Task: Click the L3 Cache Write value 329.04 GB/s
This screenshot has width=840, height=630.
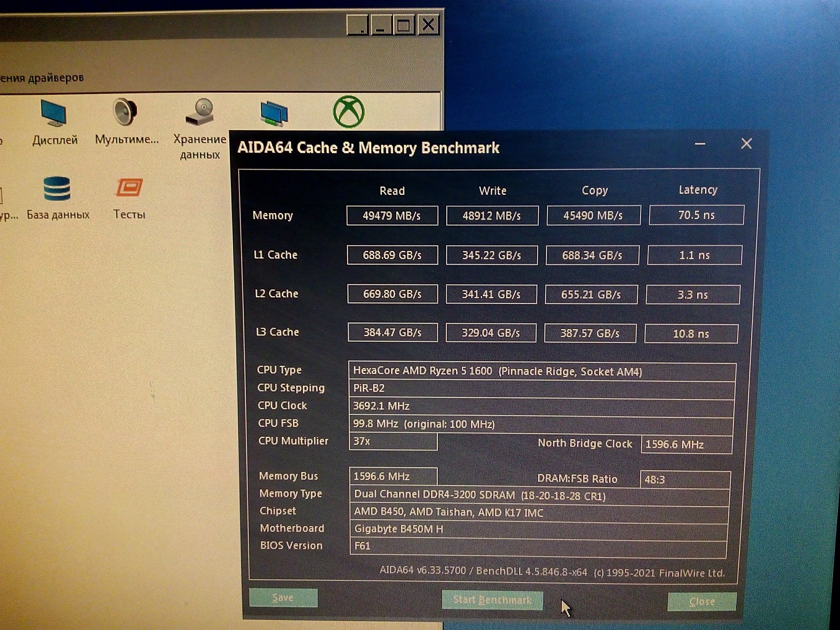Action: tap(491, 333)
